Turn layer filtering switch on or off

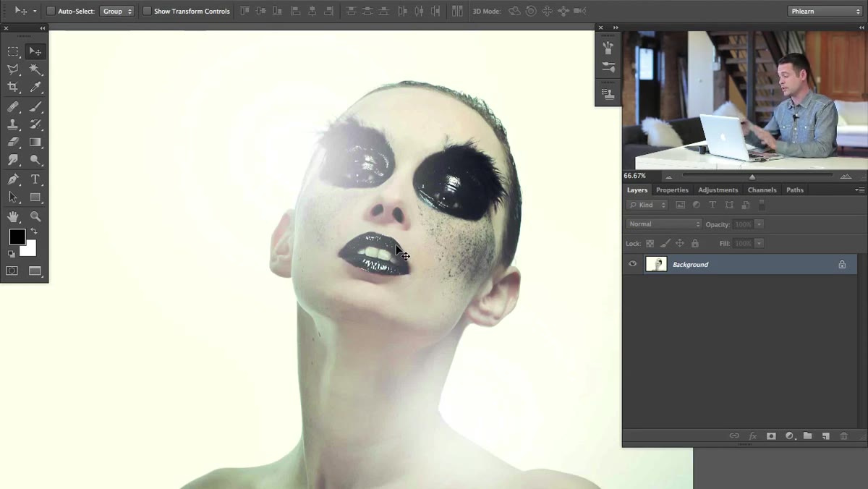point(762,205)
